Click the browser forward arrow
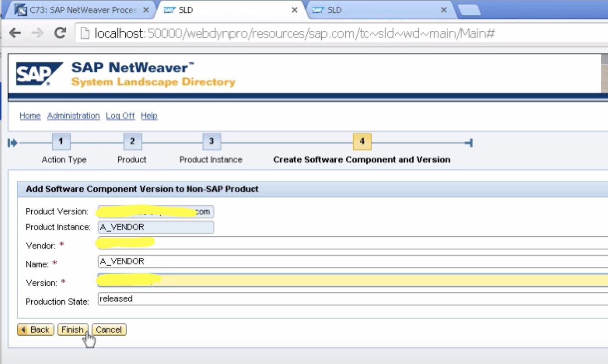This screenshot has height=364, width=608. (37, 33)
